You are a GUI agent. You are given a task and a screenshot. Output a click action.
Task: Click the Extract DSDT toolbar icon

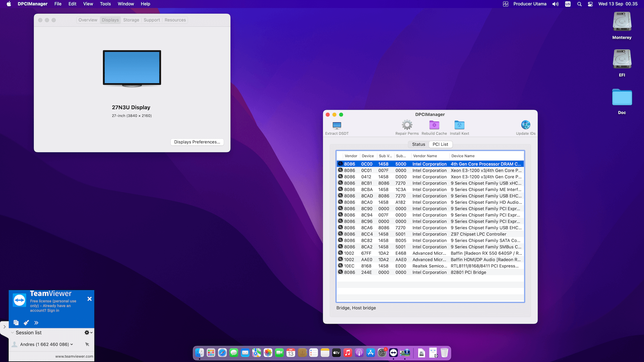[337, 125]
